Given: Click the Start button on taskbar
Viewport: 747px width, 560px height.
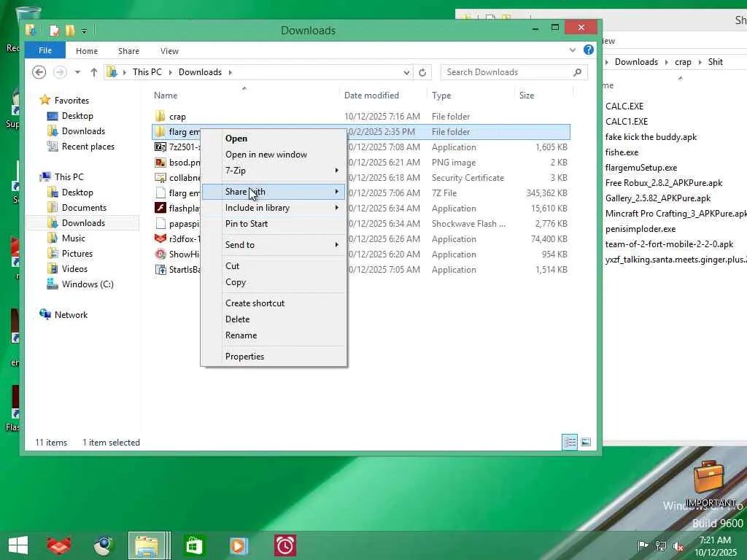Looking at the screenshot, I should 18,545.
